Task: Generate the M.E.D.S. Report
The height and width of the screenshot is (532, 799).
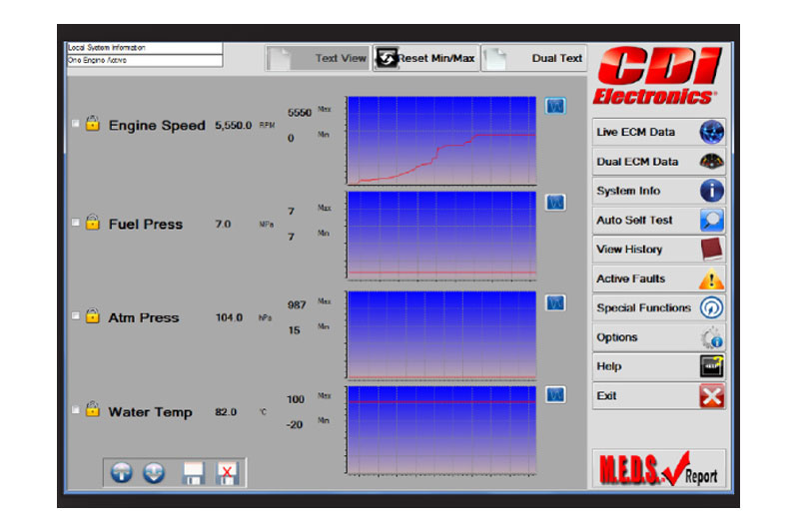Action: pos(658,468)
